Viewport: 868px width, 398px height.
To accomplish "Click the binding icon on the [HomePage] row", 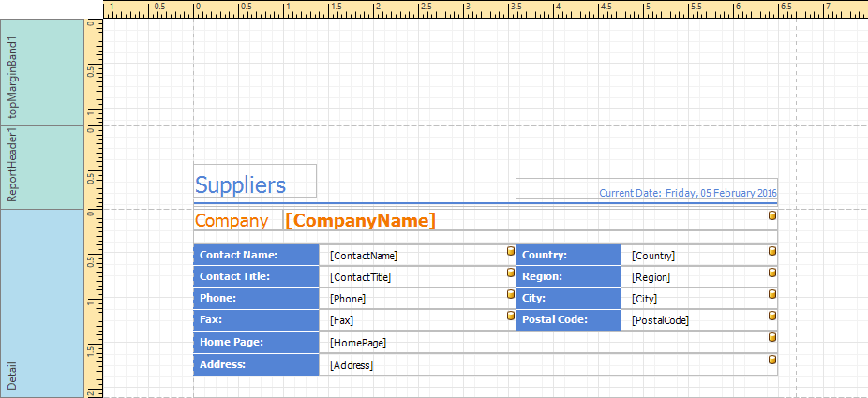I will [x=772, y=338].
